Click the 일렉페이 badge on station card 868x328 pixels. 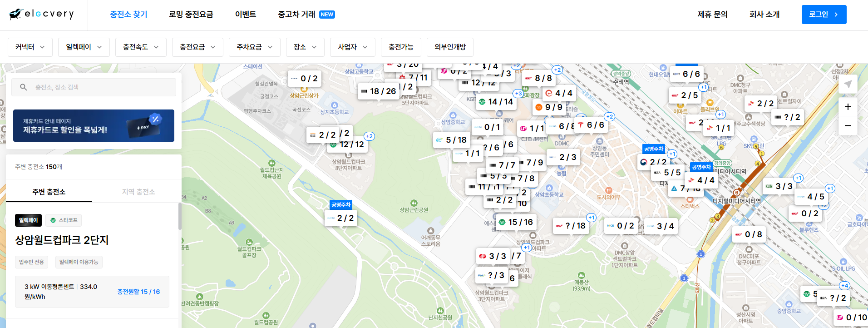click(28, 220)
